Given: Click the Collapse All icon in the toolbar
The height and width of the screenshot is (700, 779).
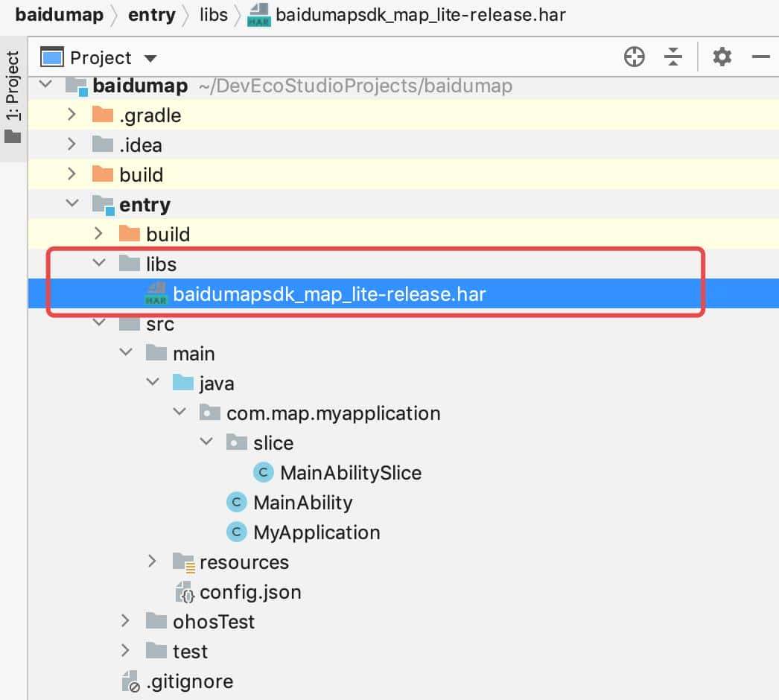Looking at the screenshot, I should 673,57.
